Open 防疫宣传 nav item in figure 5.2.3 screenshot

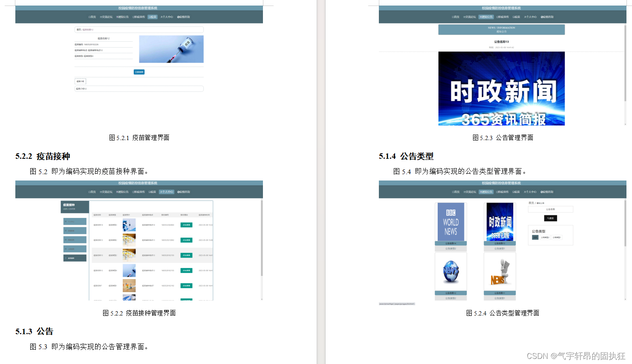pyautogui.click(x=502, y=17)
